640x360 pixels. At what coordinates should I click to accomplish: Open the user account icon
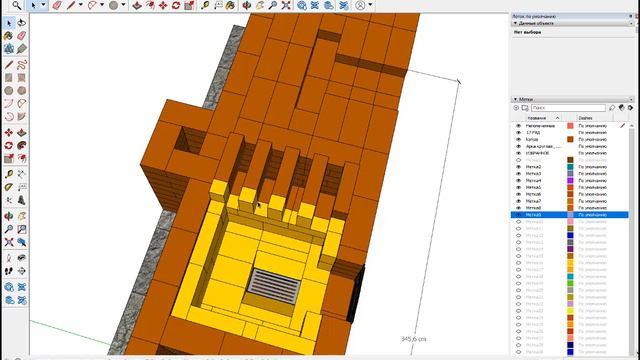point(360,5)
